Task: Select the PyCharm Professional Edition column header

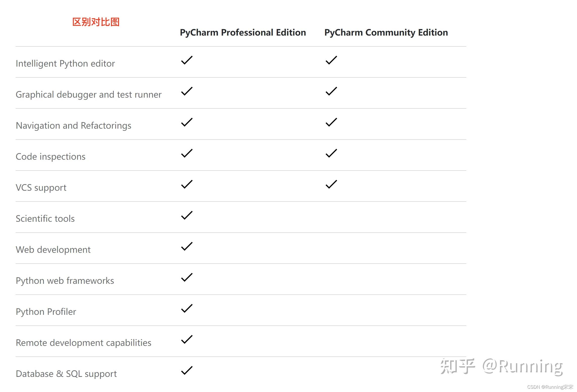Action: (x=243, y=33)
